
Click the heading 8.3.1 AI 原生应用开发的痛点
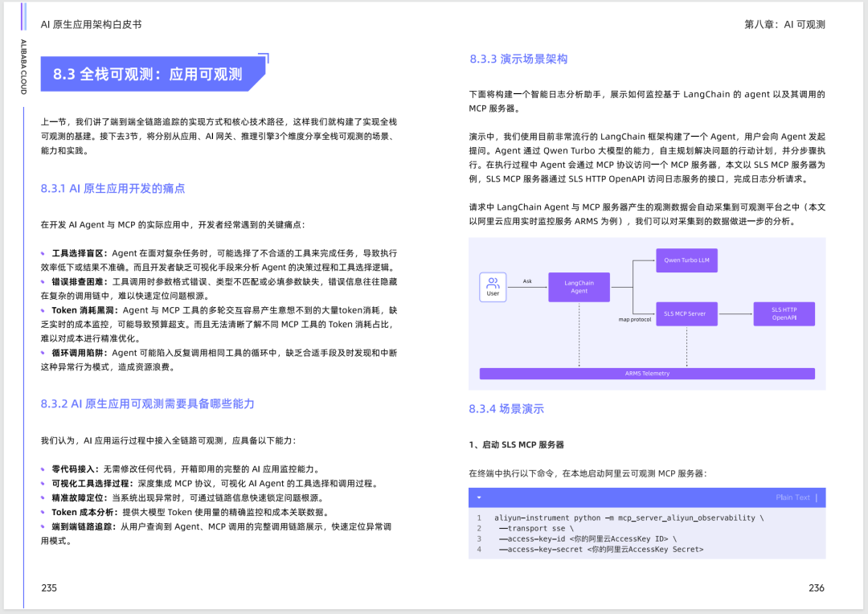click(113, 189)
